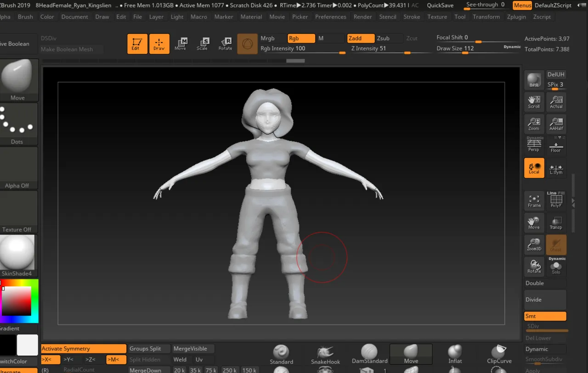
Task: Toggle Local transformations
Action: click(x=534, y=168)
